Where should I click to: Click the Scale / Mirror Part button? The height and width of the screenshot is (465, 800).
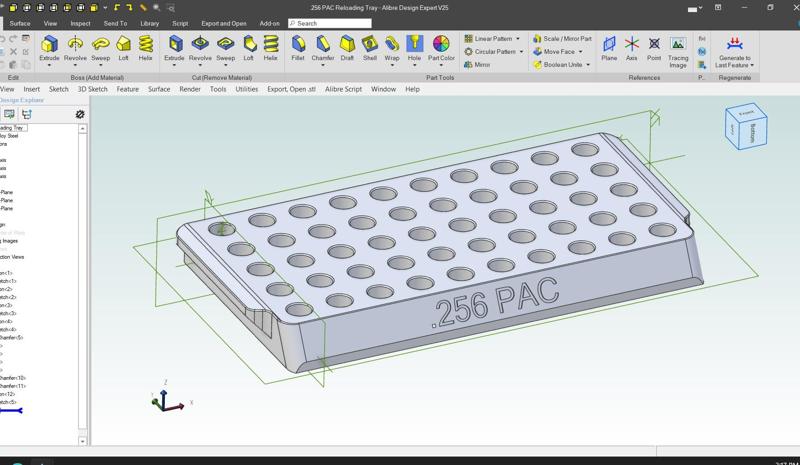(x=561, y=39)
